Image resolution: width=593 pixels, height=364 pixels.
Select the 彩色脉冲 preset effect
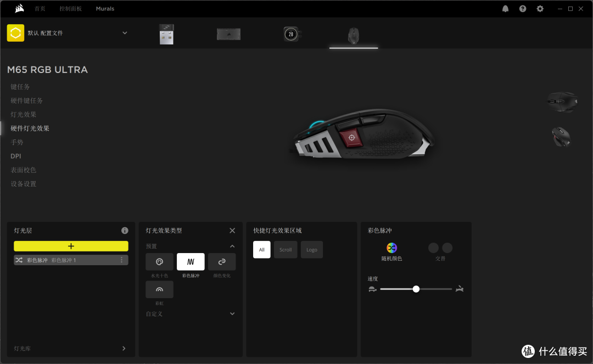click(x=191, y=261)
